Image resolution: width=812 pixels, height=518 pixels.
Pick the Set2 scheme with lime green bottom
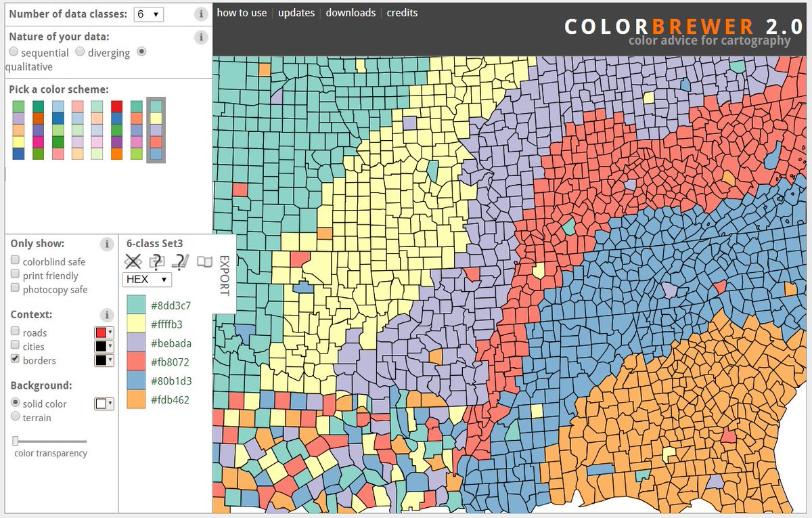pyautogui.click(x=136, y=130)
